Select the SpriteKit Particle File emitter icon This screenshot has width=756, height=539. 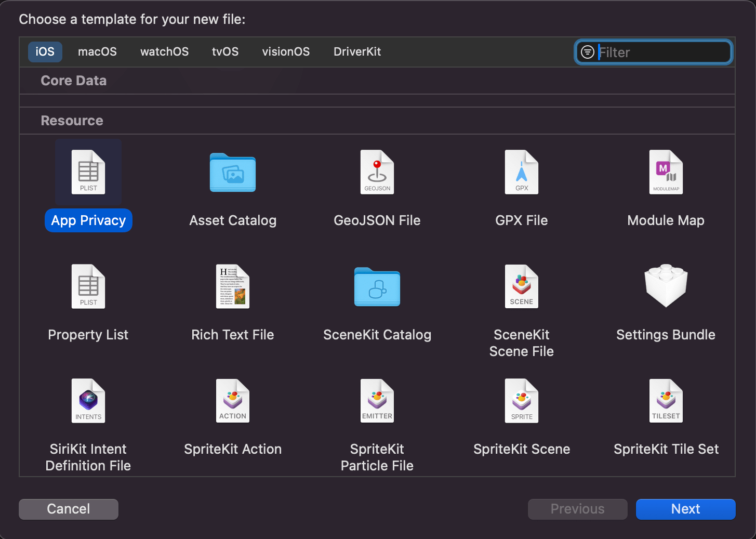[377, 401]
